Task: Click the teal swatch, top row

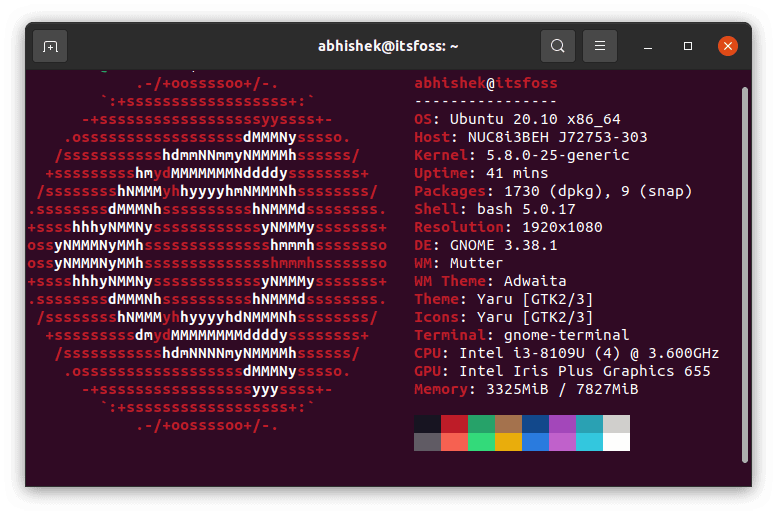Action: click(x=589, y=424)
